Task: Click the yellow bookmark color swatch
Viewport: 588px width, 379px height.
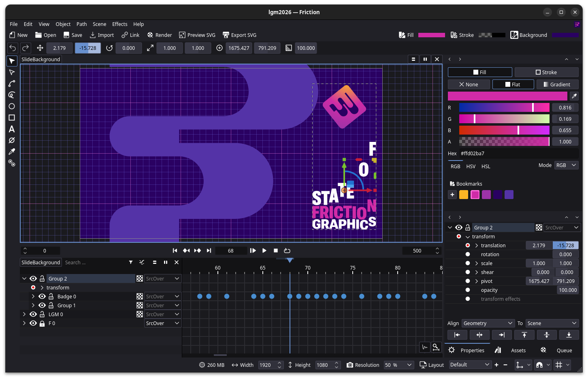Action: (x=464, y=195)
